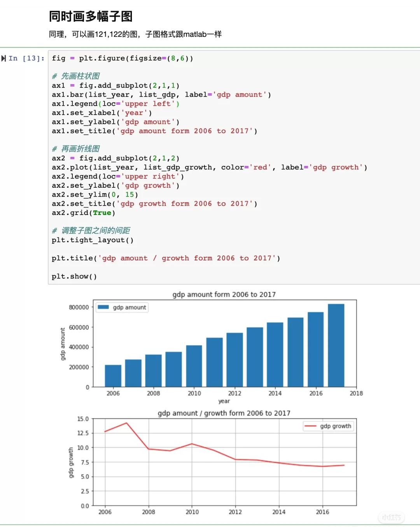Click the 15.0 y-axis tick on line chart

(83, 419)
